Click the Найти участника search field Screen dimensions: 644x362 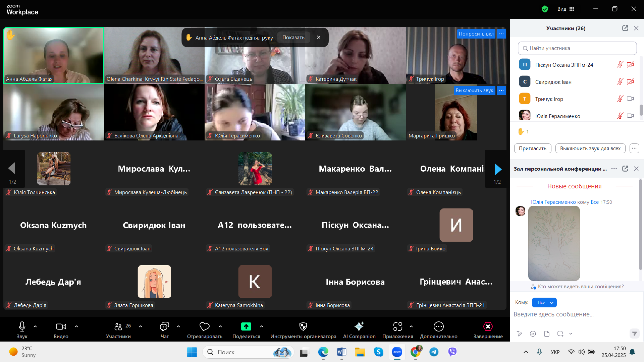(577, 48)
